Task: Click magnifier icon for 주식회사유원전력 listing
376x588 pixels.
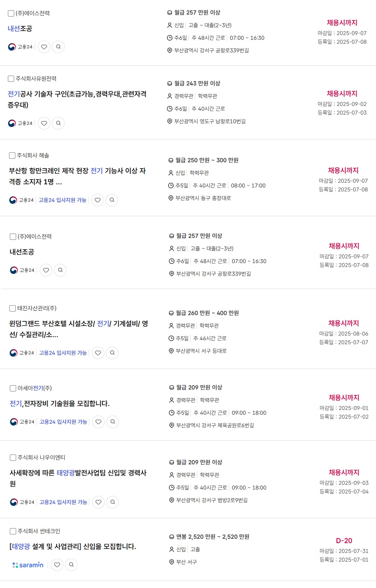Action: point(58,123)
